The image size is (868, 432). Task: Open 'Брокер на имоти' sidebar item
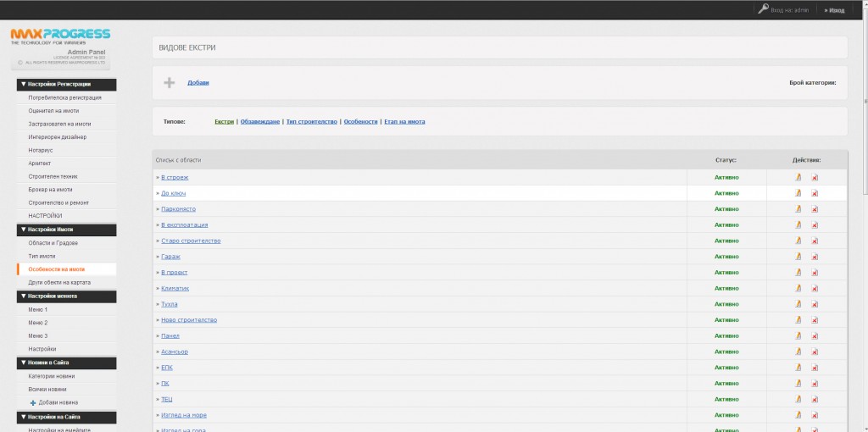click(x=50, y=190)
